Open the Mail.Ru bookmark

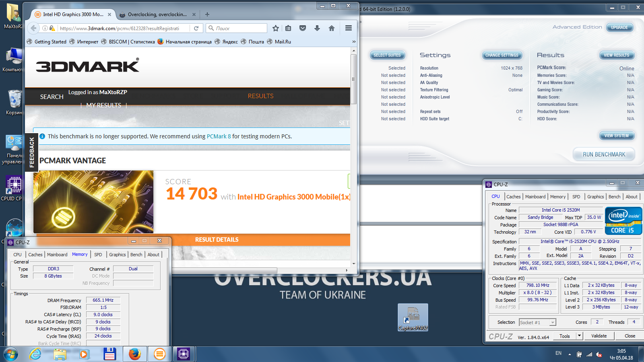(x=279, y=41)
